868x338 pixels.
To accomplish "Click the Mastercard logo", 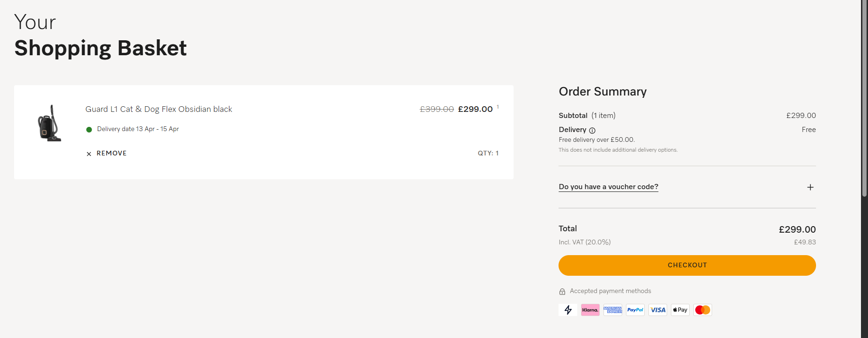I will click(x=702, y=310).
